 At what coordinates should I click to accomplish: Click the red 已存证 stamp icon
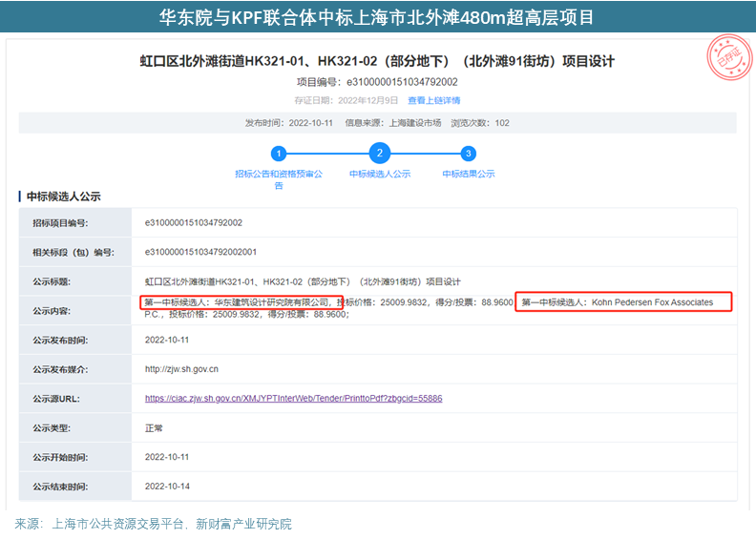[x=729, y=57]
